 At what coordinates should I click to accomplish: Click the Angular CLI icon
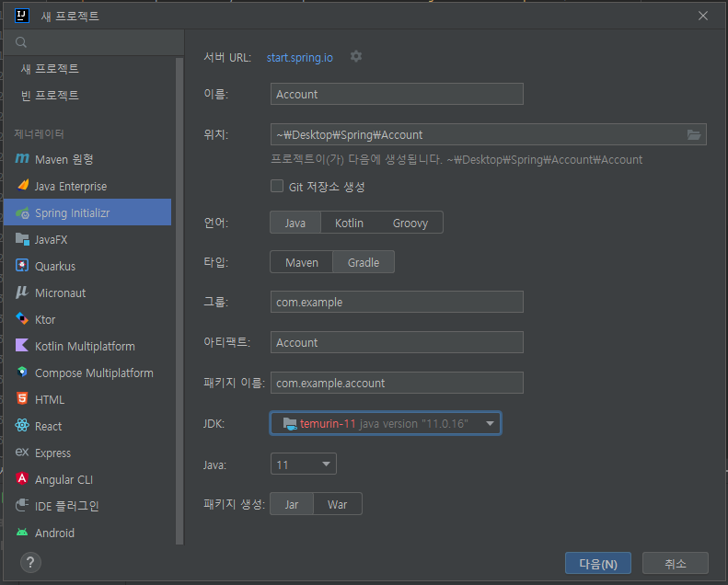22,478
